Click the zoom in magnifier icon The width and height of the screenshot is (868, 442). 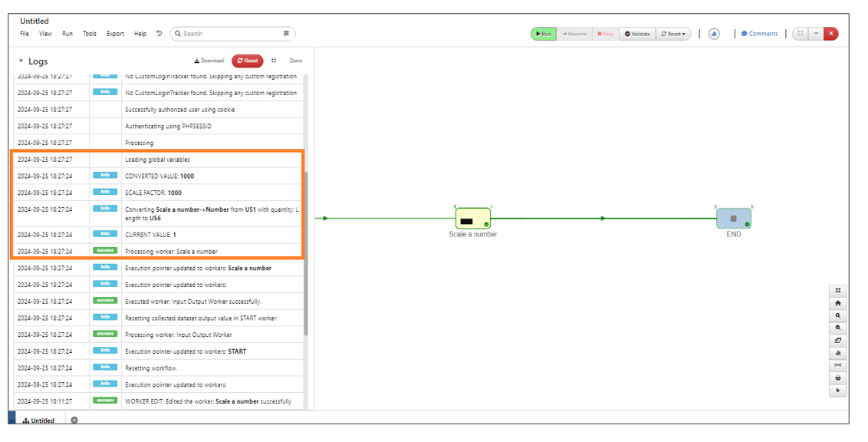click(x=838, y=315)
